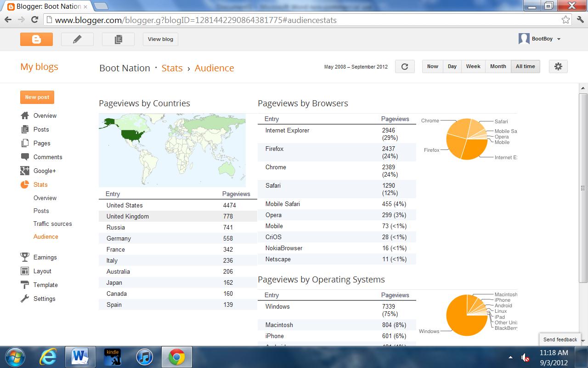Click the Comments bubble icon

click(x=25, y=157)
